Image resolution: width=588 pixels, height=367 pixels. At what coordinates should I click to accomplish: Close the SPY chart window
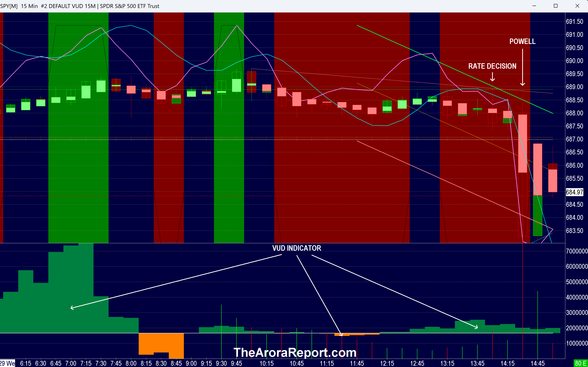pos(577,6)
